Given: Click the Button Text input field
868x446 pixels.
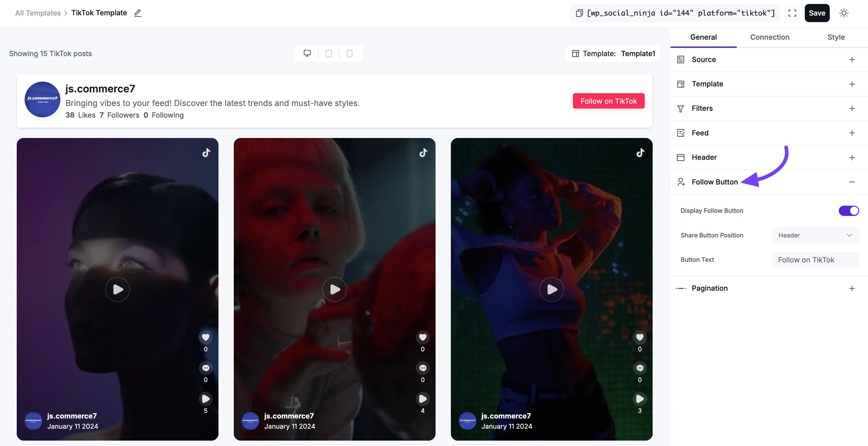Looking at the screenshot, I should pyautogui.click(x=816, y=260).
